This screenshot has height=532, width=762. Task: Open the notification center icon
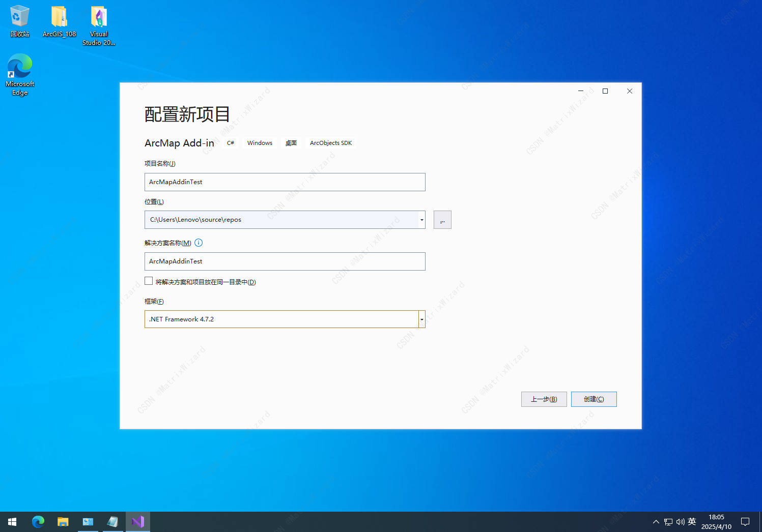(x=745, y=522)
